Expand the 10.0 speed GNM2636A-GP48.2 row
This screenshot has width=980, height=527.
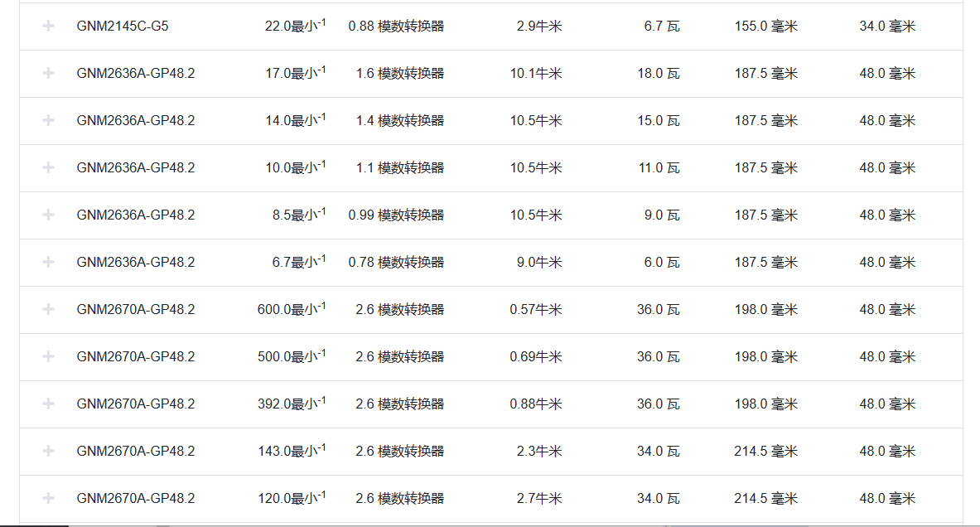tap(48, 168)
